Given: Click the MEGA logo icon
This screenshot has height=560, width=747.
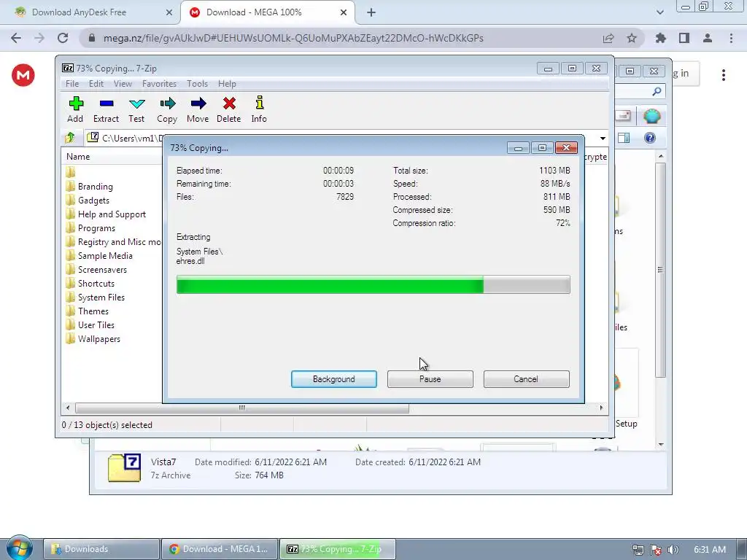Looking at the screenshot, I should [23, 75].
